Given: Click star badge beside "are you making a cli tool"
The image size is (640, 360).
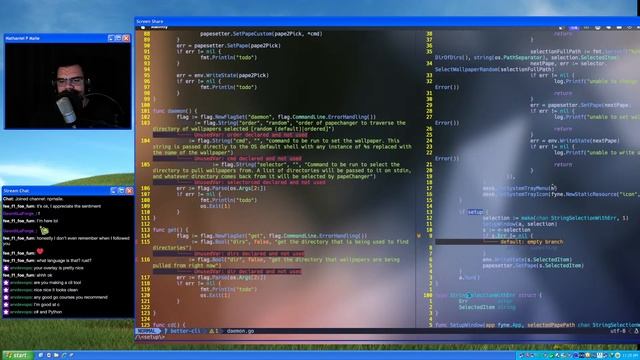Looking at the screenshot, I should click(x=6, y=282).
